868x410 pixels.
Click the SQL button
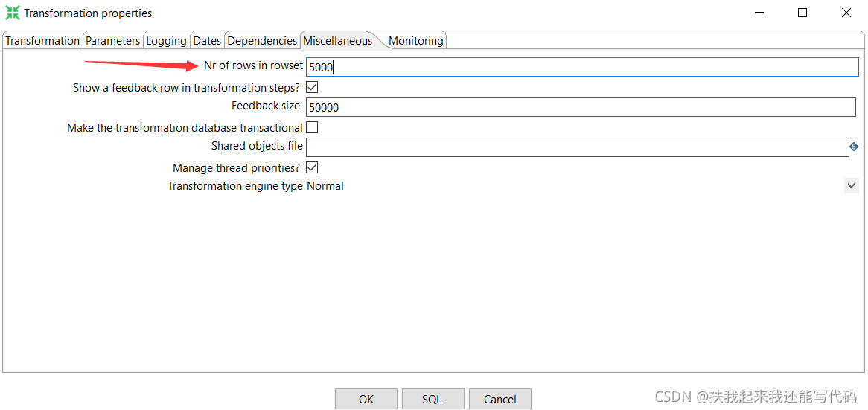pos(433,399)
